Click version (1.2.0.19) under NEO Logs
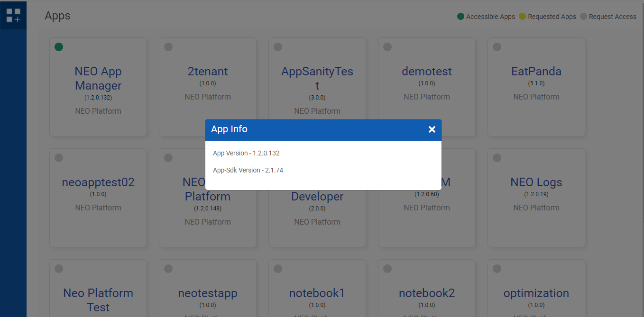Viewport: 644px width, 317px height. pyautogui.click(x=536, y=194)
